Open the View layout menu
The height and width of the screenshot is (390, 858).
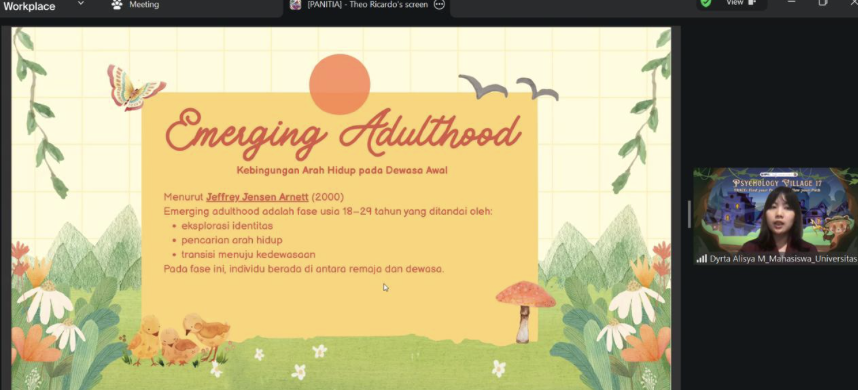pos(740,3)
